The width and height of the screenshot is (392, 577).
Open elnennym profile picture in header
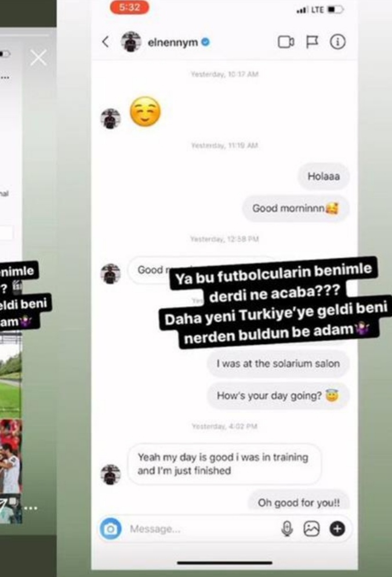point(131,42)
